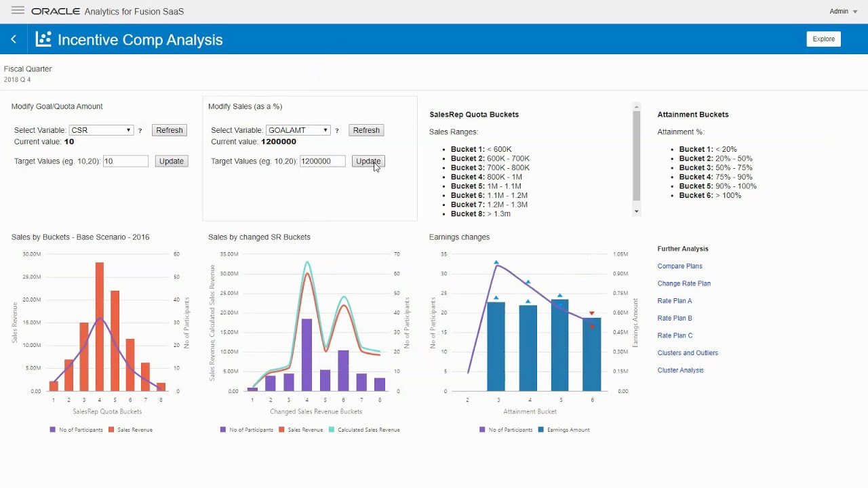Open the Rate Plan A link
Screen dimensions: 868x488
(675, 301)
